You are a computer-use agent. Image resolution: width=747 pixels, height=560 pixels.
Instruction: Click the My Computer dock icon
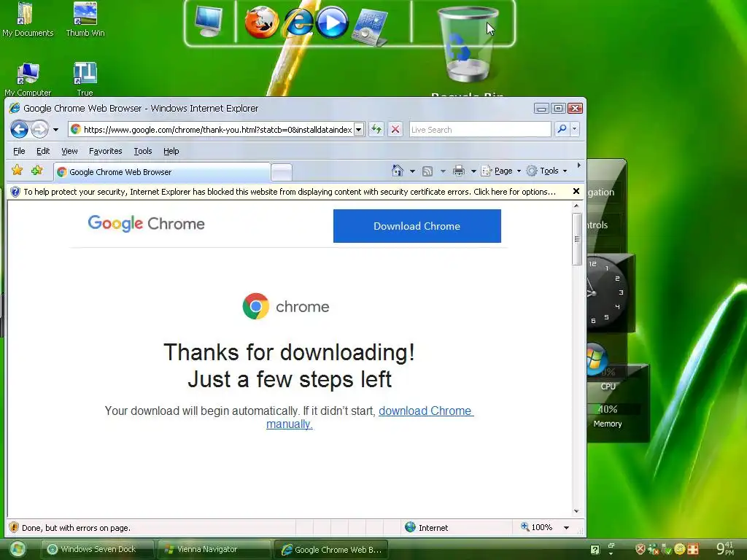coord(209,22)
